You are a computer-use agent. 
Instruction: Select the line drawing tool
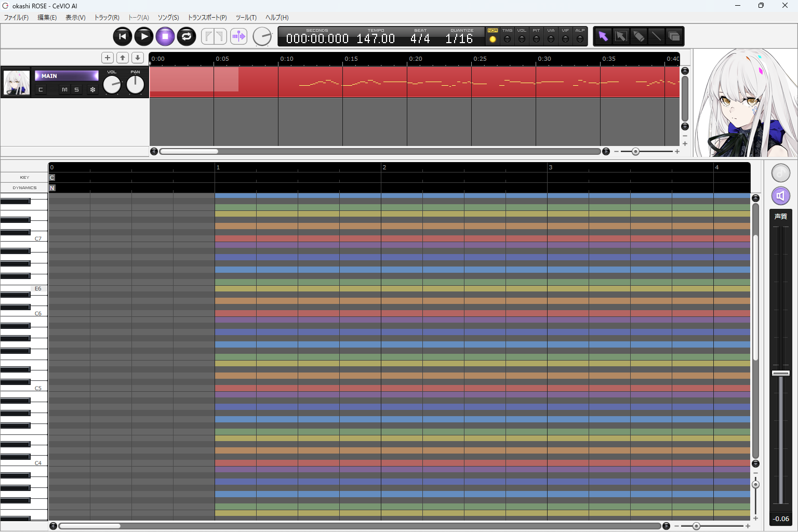(x=656, y=36)
